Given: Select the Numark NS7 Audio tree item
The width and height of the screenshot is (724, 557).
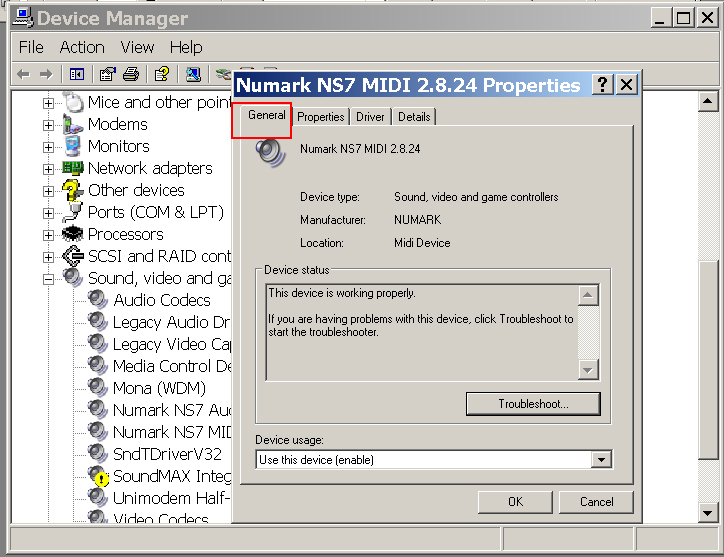Looking at the screenshot, I should coord(171,410).
